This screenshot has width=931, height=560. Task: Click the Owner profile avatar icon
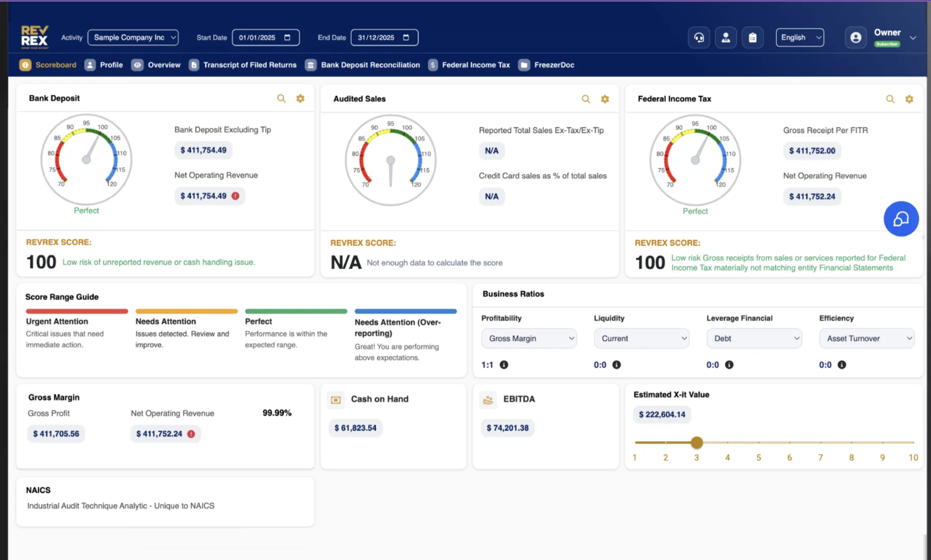tap(856, 38)
